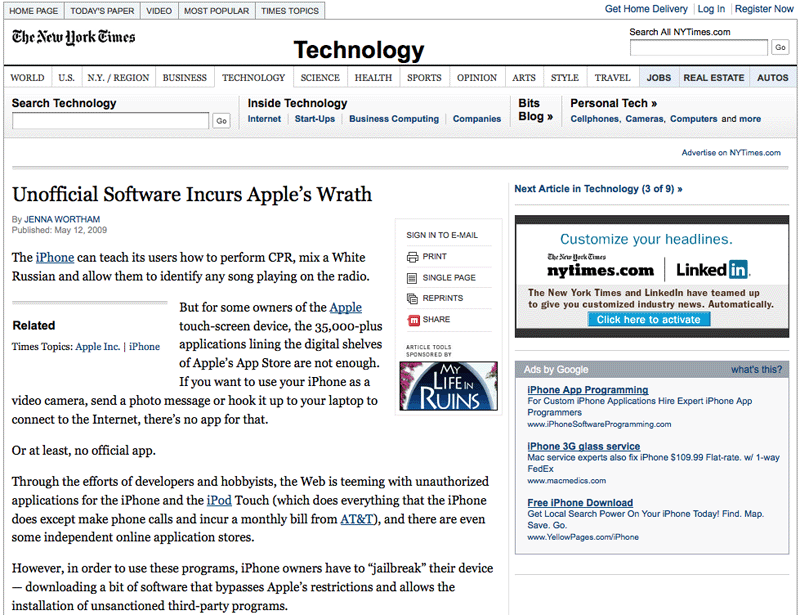Click the Single Page icon
Screen dimensions: 800x615
point(412,278)
